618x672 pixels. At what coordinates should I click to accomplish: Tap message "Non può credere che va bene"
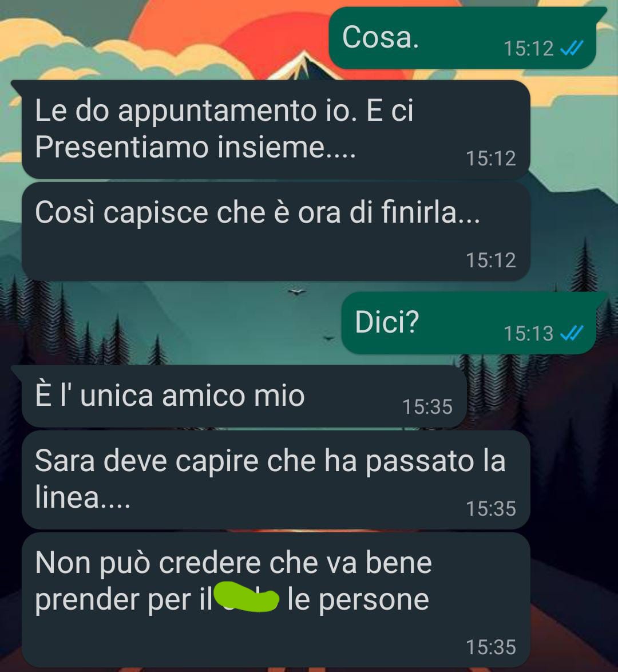pos(276,599)
